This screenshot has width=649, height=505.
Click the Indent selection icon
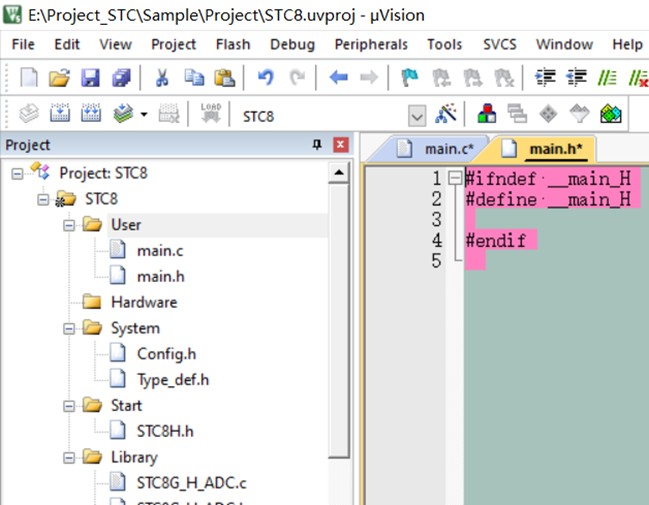(545, 77)
